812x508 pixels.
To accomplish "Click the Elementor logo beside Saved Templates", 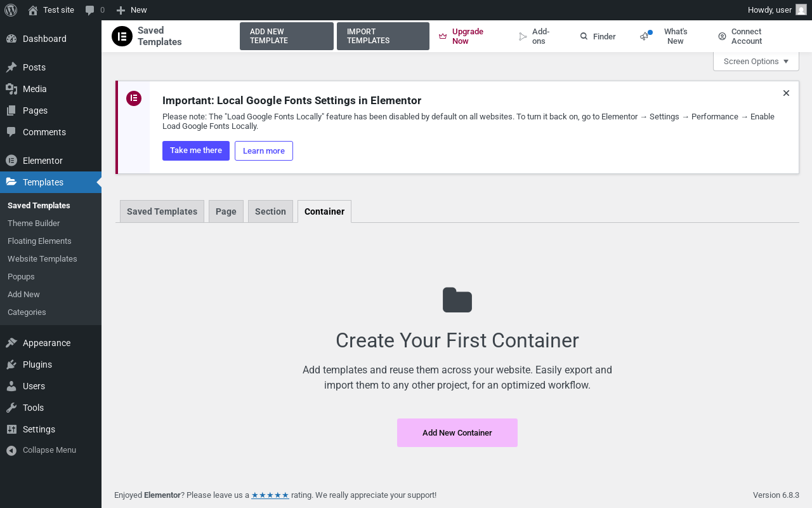I will click(122, 36).
